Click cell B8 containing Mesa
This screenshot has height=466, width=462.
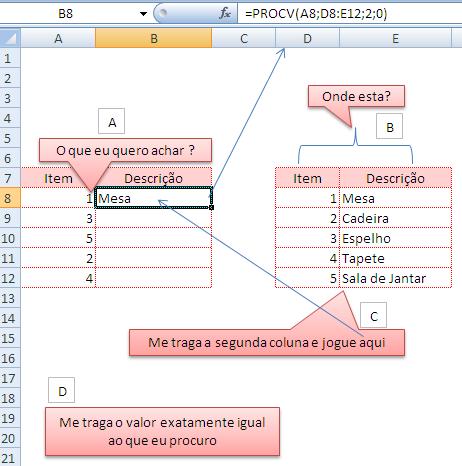(x=154, y=198)
